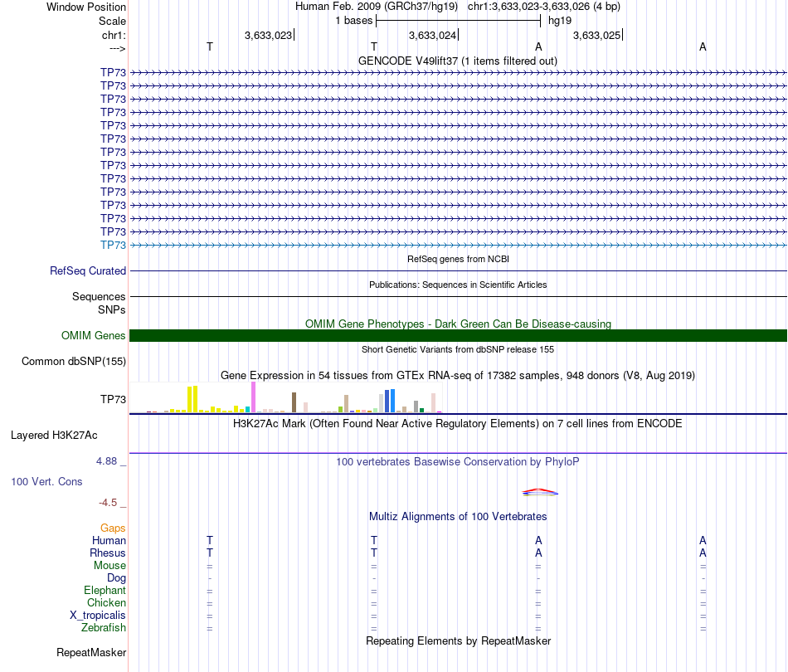The width and height of the screenshot is (788, 672).
Task: Click the 3,633,025 coordinate marker
Action: coord(597,35)
